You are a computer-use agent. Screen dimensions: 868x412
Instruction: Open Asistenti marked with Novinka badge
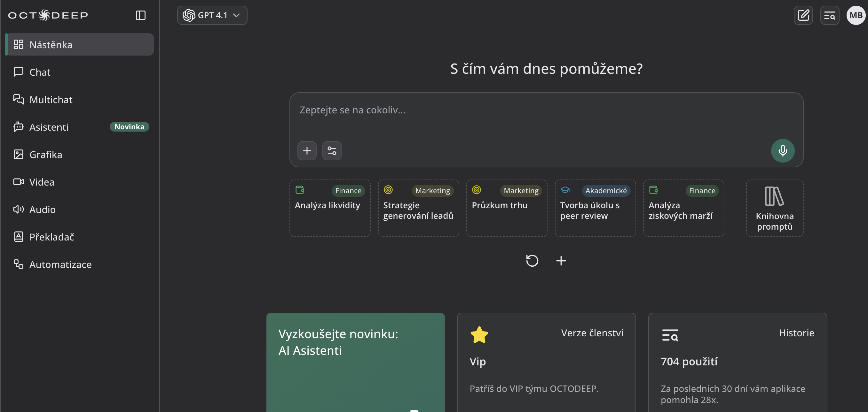point(49,127)
